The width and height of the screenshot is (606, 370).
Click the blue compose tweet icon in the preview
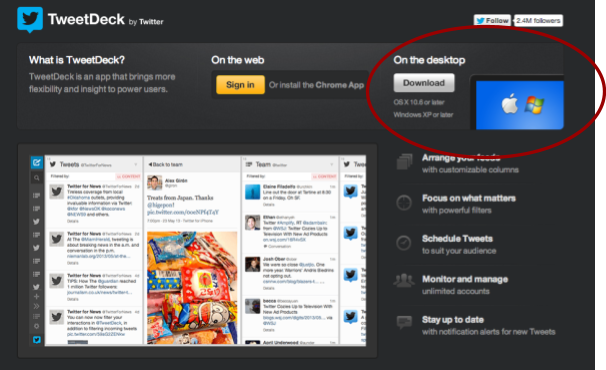36,162
